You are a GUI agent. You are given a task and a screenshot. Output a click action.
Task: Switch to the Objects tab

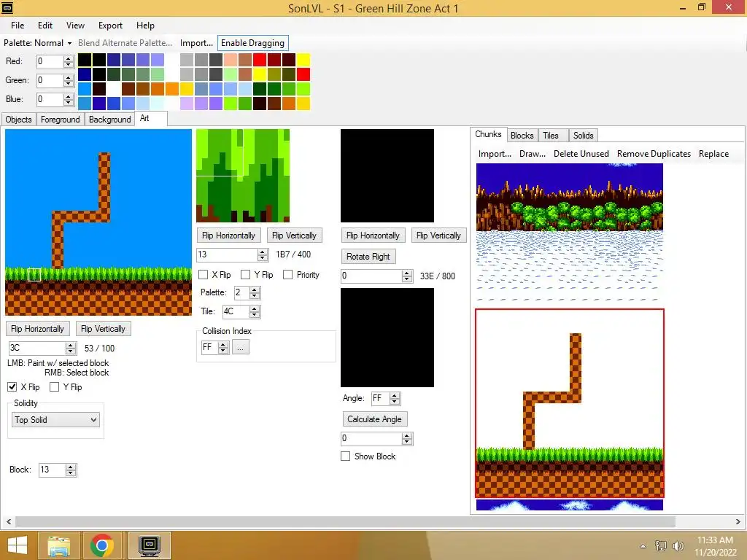18,120
